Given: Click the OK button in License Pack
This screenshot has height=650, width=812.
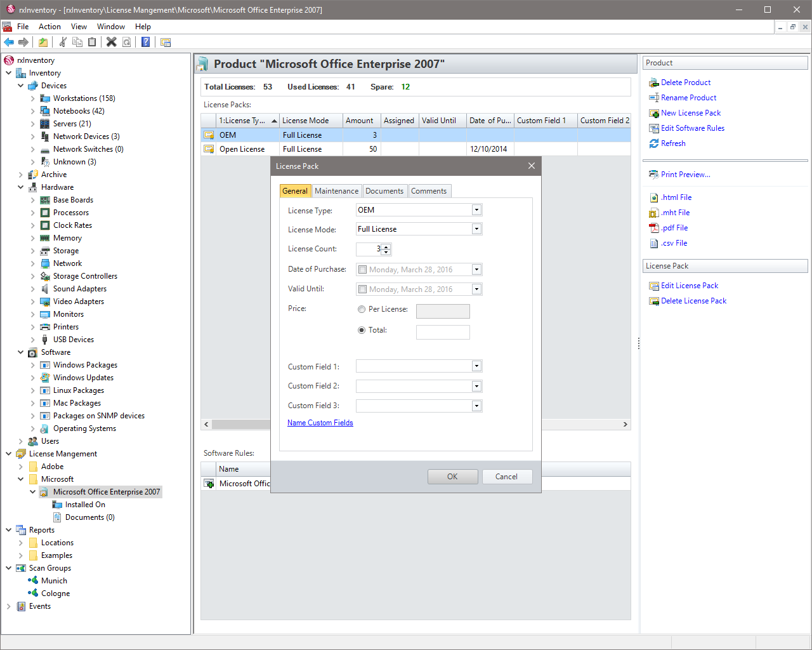Looking at the screenshot, I should [x=452, y=477].
